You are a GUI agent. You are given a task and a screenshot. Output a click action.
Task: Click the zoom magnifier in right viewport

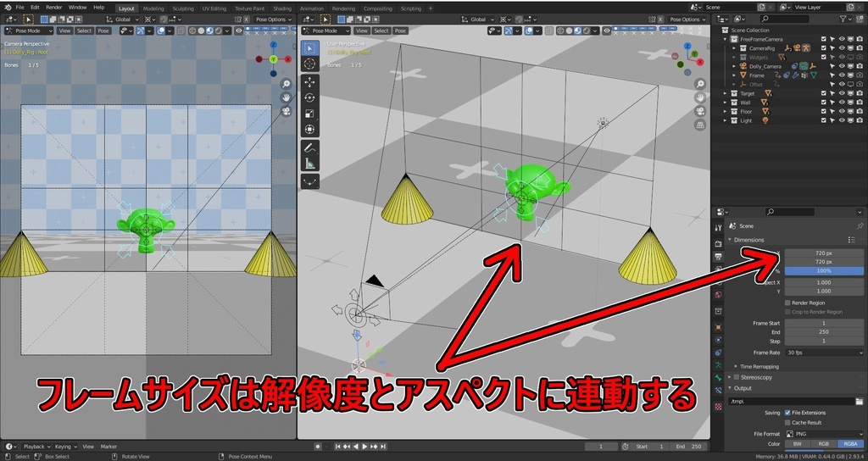(x=700, y=84)
